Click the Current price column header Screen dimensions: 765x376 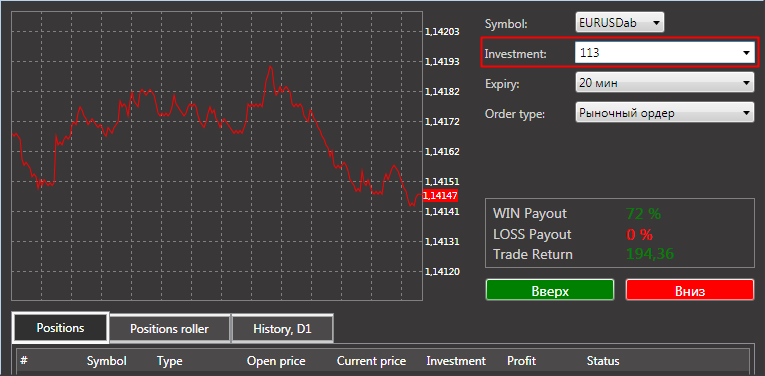point(371,361)
